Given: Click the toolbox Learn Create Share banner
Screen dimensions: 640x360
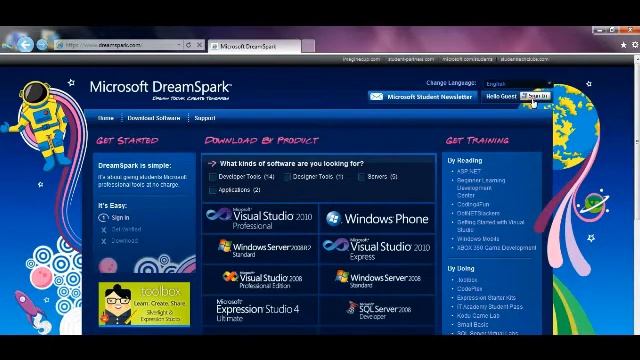Looking at the screenshot, I should click(x=144, y=304).
